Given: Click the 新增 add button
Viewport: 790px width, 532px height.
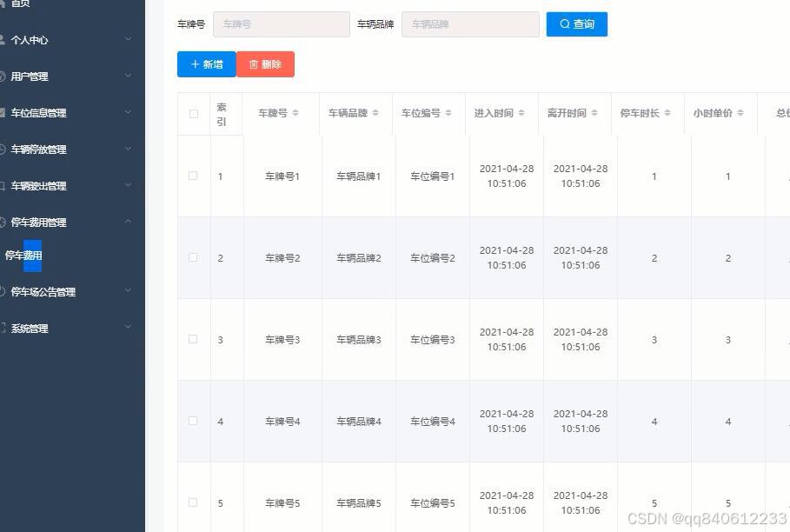Looking at the screenshot, I should [206, 63].
